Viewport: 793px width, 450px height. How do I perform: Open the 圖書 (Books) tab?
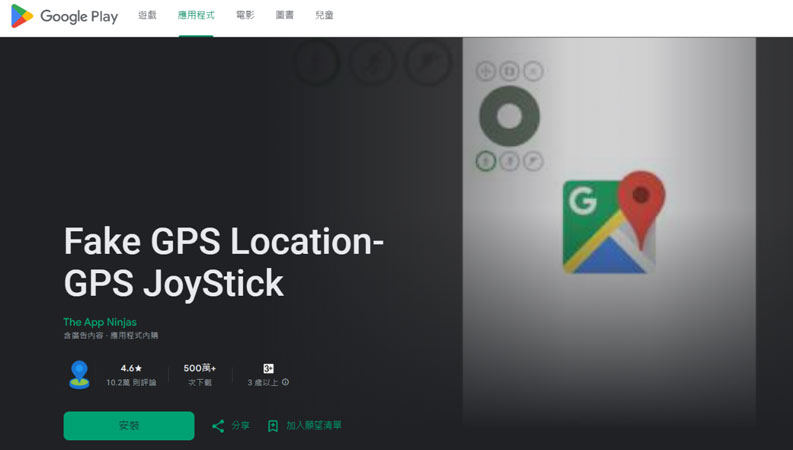coord(285,15)
